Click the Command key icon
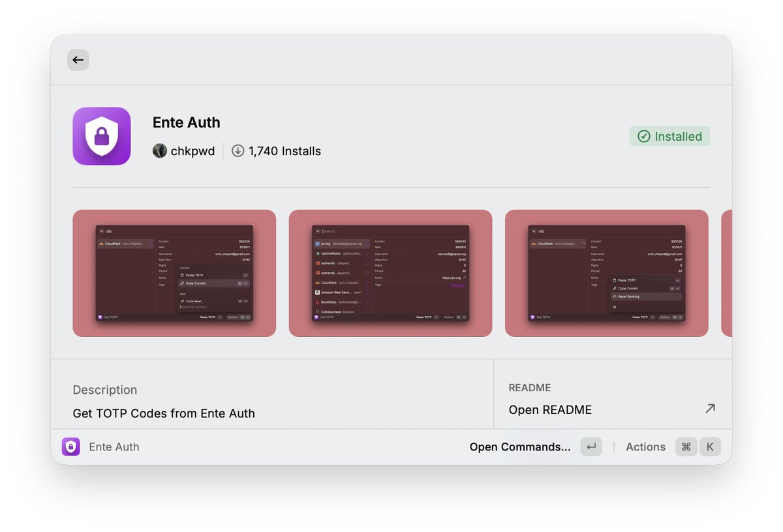783x532 pixels. click(686, 447)
